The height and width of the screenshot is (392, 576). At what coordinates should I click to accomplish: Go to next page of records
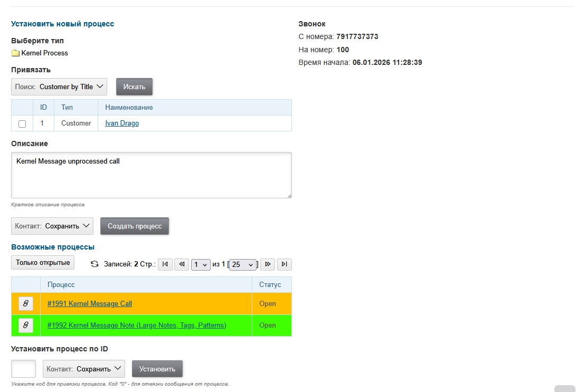268,264
